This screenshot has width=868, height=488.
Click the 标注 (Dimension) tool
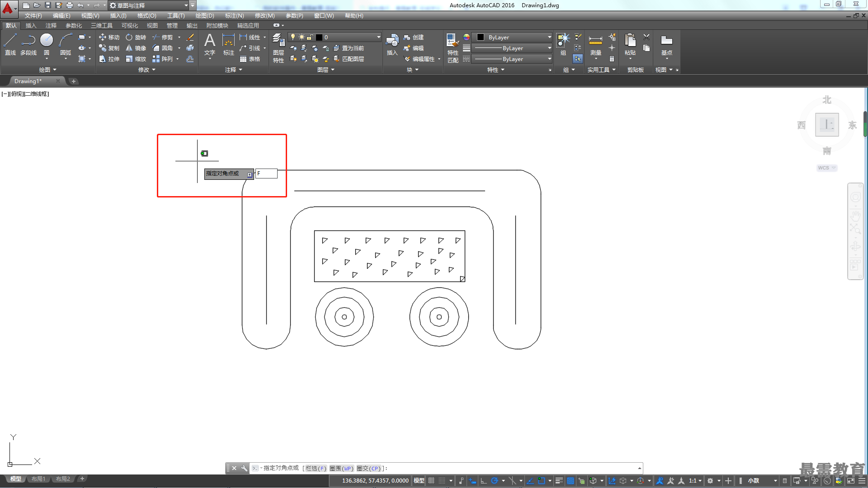pos(228,44)
